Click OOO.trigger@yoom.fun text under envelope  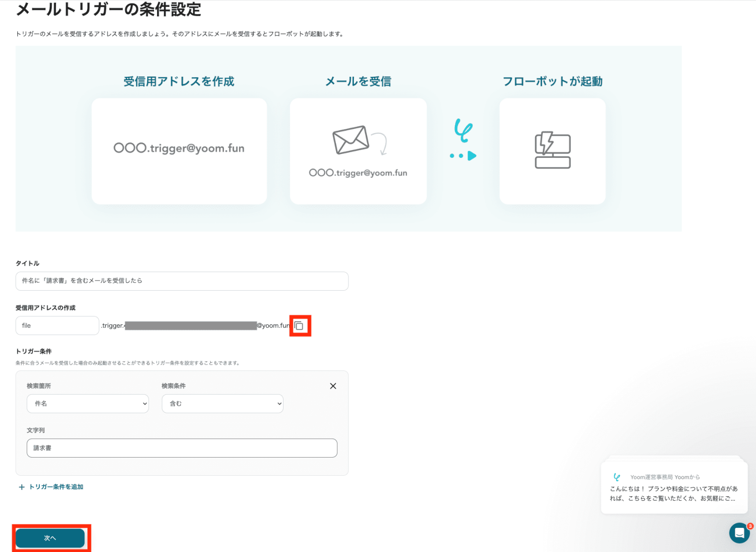358,173
